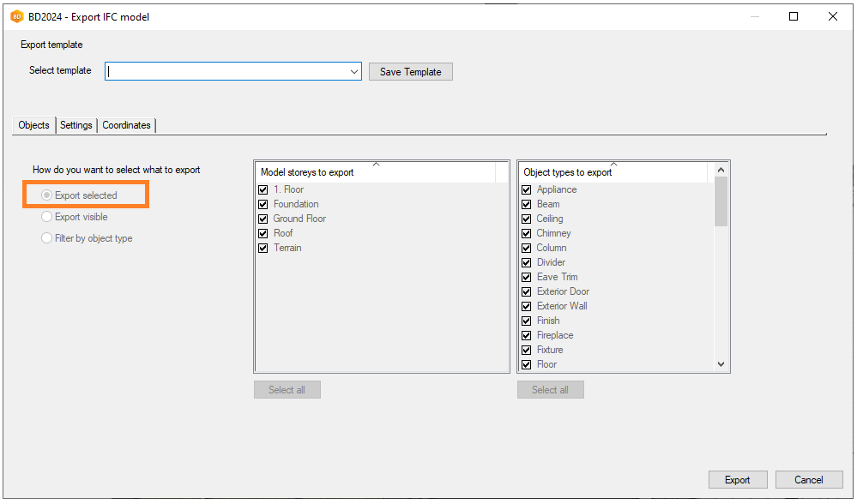Screen dimensions: 857x504
Task: Toggle the Terrain storey checkbox
Action: tap(263, 248)
